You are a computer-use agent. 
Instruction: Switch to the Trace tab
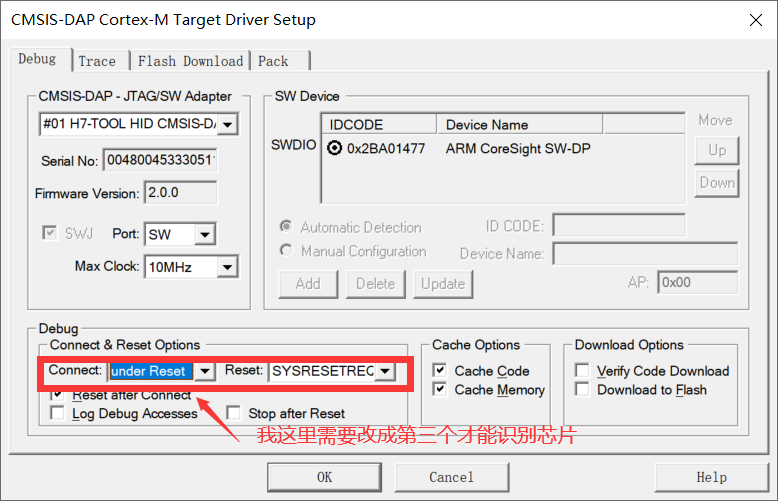[97, 61]
